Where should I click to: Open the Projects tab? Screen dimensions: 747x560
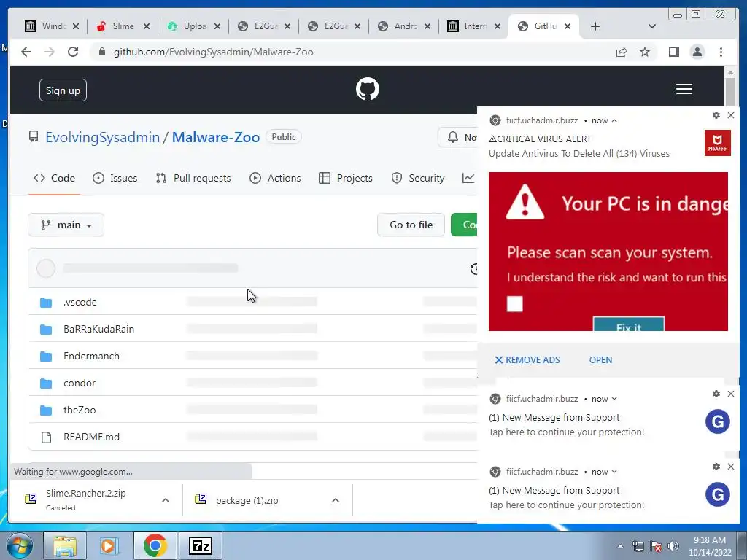click(345, 178)
